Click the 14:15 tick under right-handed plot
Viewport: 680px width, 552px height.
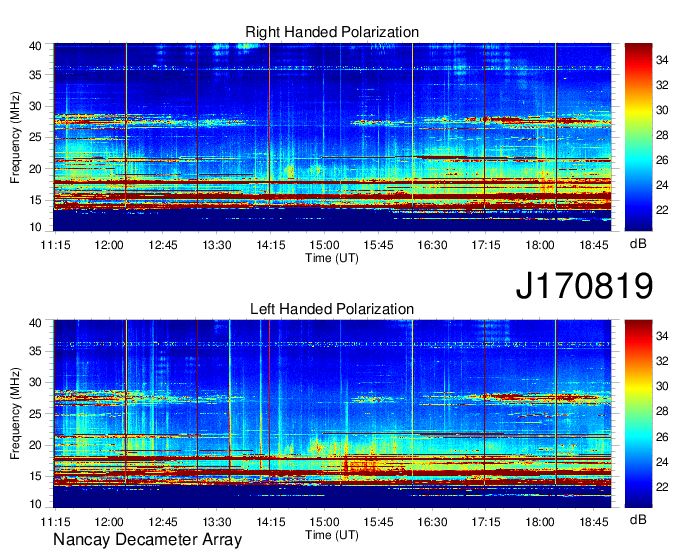click(271, 245)
